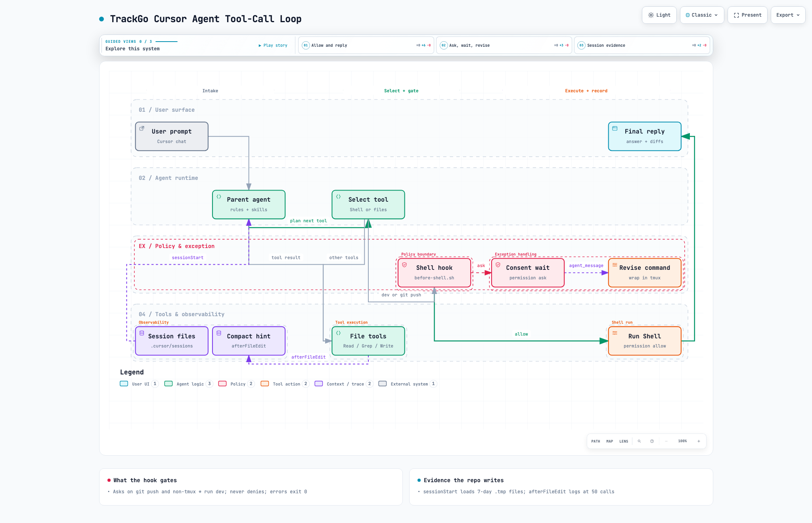
Task: Zoom in with the plus icon
Action: tap(699, 441)
